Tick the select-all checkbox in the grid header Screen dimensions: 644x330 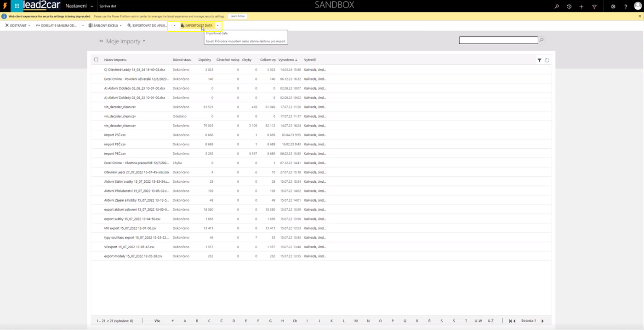(96, 59)
